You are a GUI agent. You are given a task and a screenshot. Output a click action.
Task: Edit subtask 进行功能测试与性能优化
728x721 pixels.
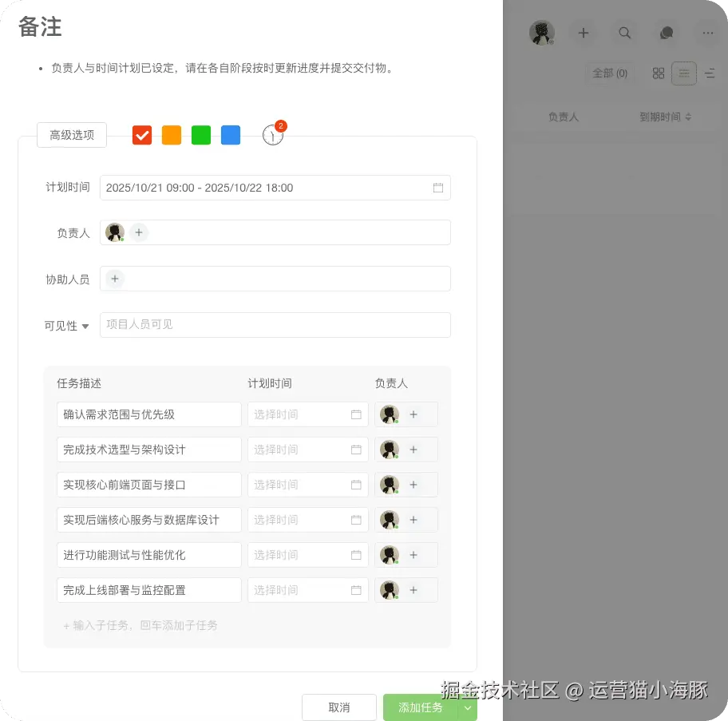click(149, 555)
